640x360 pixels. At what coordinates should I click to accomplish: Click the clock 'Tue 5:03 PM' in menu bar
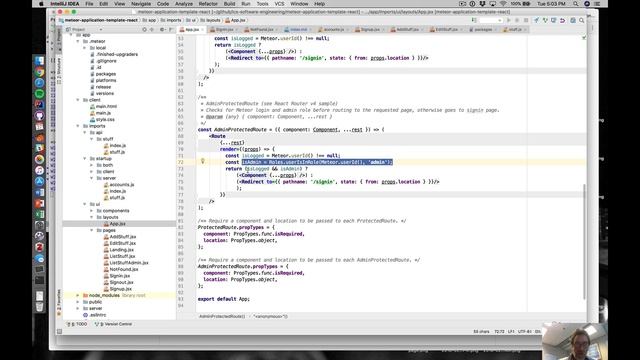coord(551,4)
